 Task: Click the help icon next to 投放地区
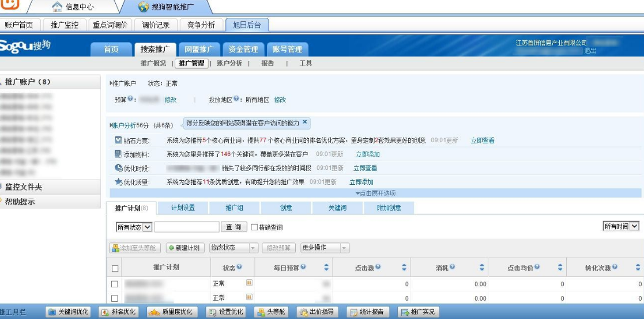point(236,99)
